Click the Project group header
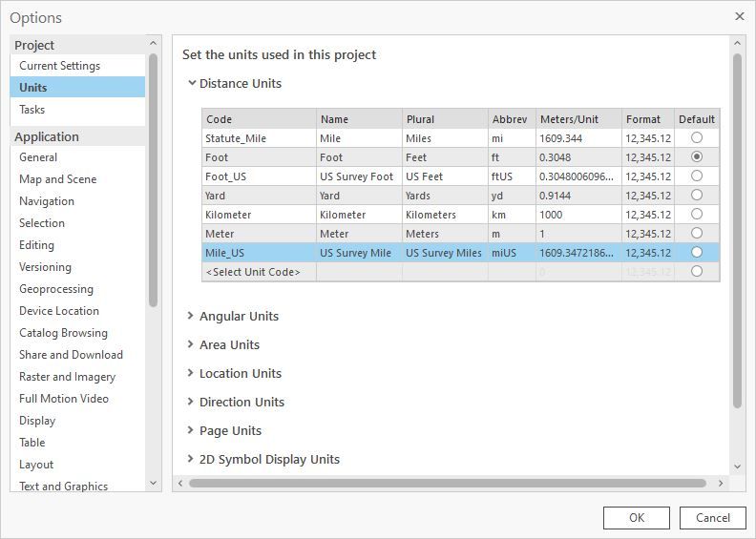 click(x=77, y=45)
